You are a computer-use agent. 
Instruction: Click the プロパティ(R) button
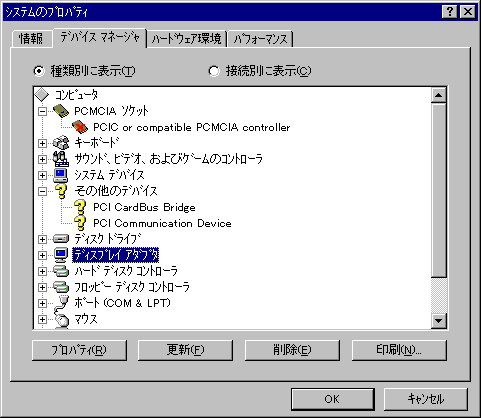[79, 350]
